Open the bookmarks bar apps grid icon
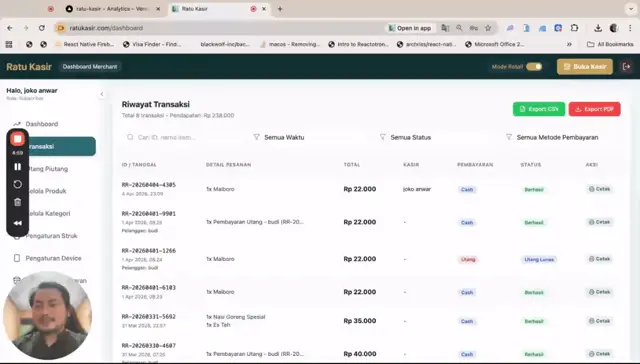The width and height of the screenshot is (640, 364). click(x=9, y=44)
